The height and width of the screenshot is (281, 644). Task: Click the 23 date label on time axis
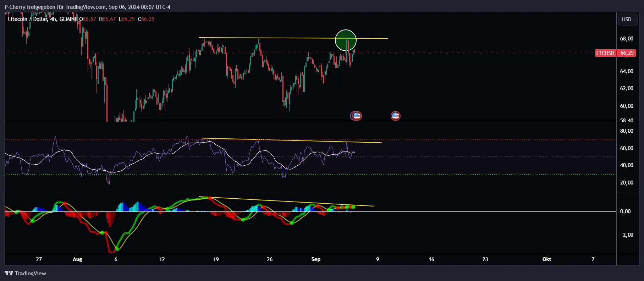click(x=485, y=259)
